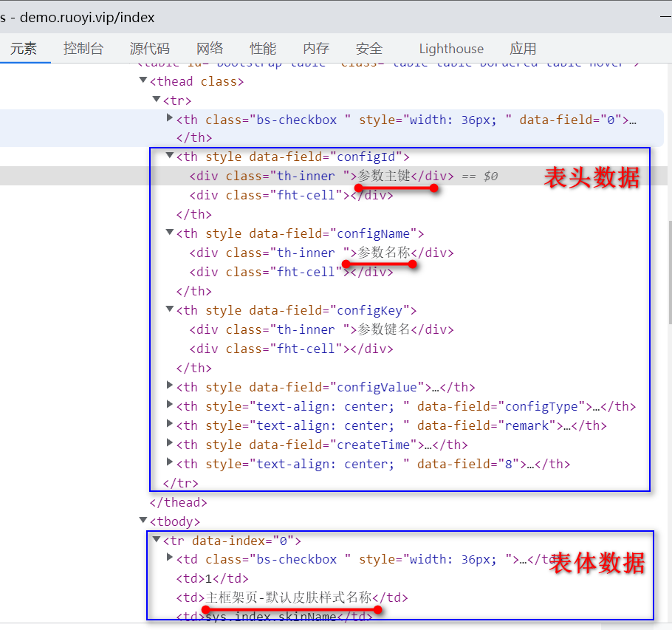This screenshot has height=630, width=672.
Task: Collapse the th configId node
Action: [x=170, y=156]
